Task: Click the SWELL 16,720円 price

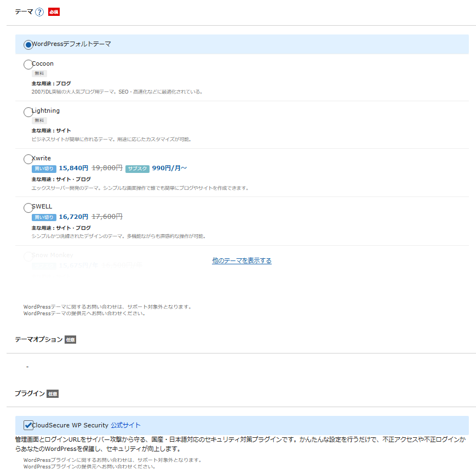Action: click(73, 217)
